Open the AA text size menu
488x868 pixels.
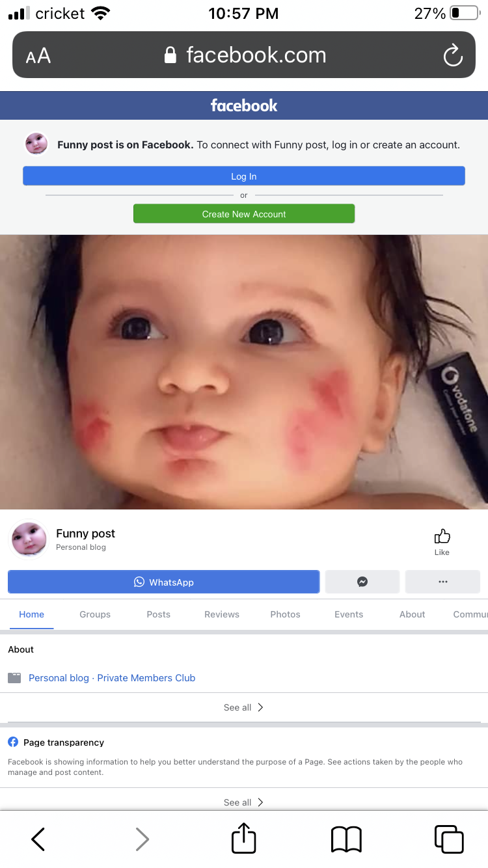tap(38, 56)
